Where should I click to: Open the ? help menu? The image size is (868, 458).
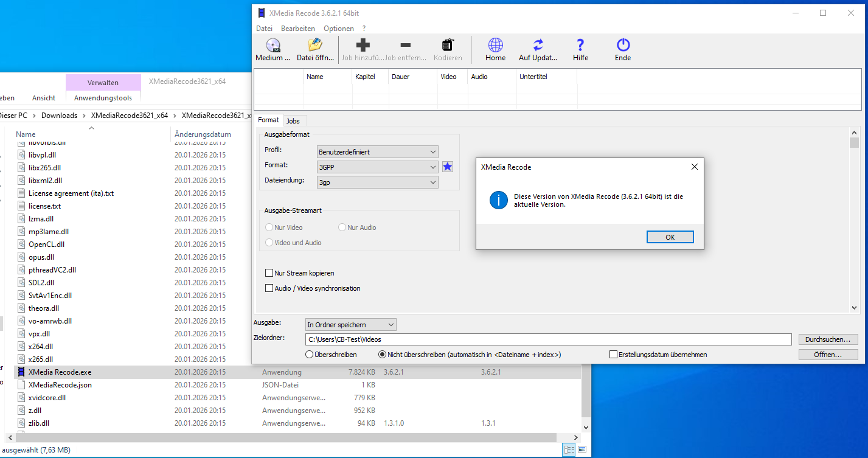coord(364,29)
